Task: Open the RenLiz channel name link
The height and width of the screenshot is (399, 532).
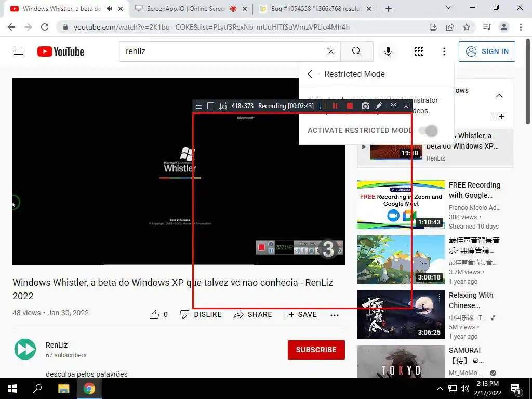Action: [57, 345]
